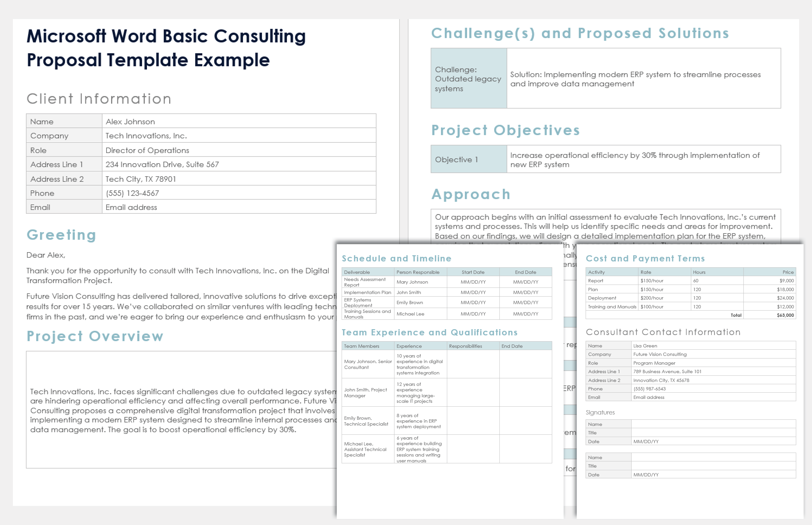Click the '(555) 987-6543' phone cell

(x=713, y=389)
